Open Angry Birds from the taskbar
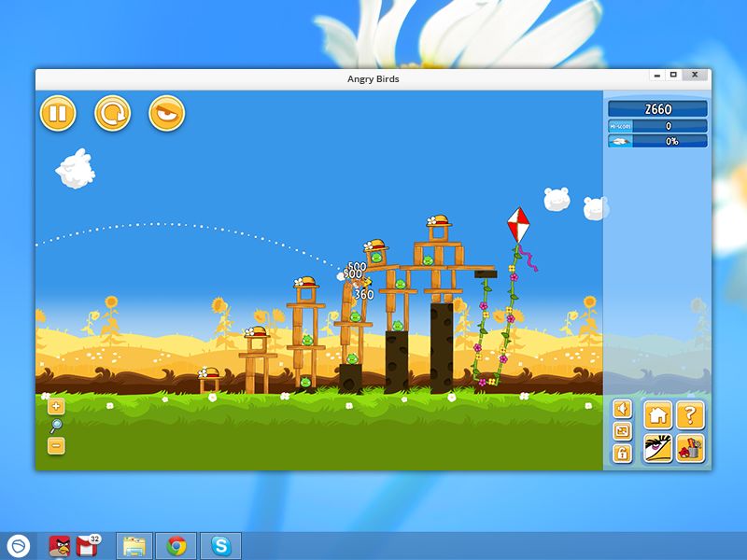 click(x=60, y=546)
